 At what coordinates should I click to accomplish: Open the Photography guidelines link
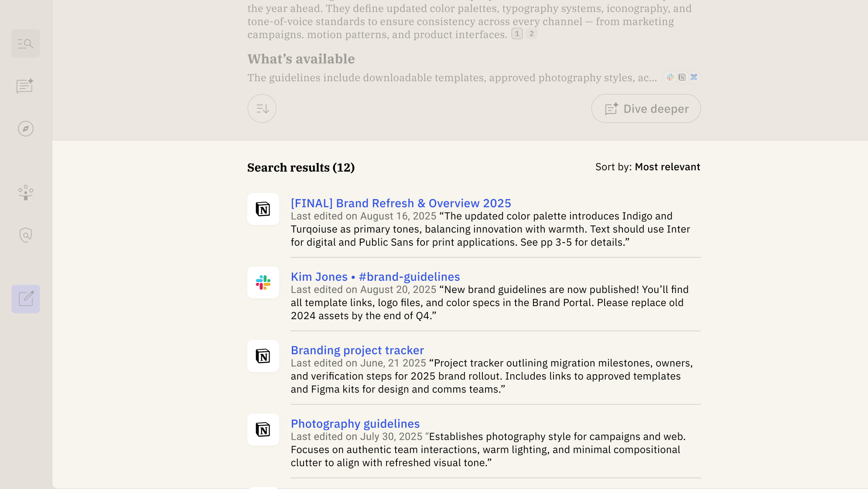(355, 424)
